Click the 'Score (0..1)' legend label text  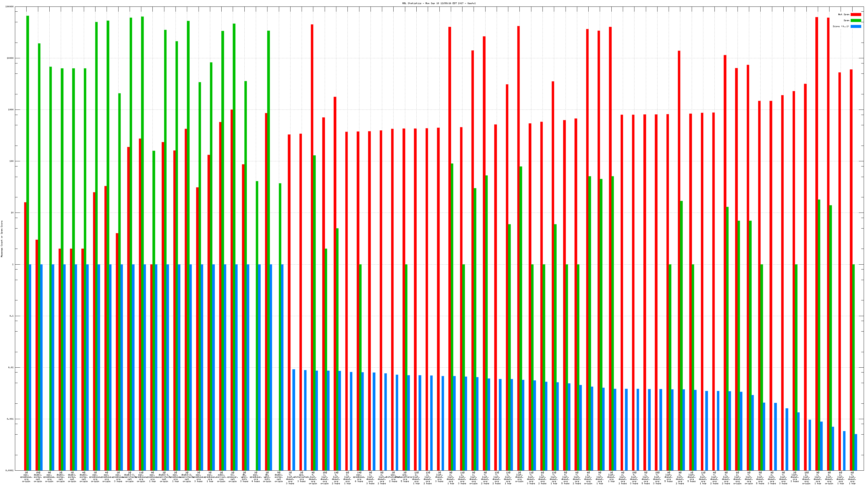(841, 26)
